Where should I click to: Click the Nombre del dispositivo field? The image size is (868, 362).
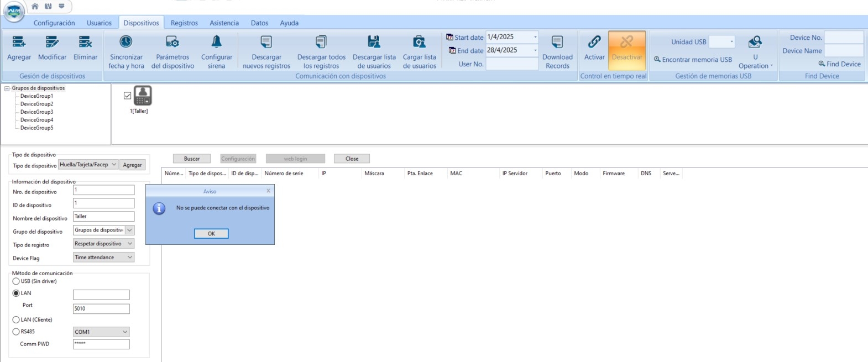(103, 217)
